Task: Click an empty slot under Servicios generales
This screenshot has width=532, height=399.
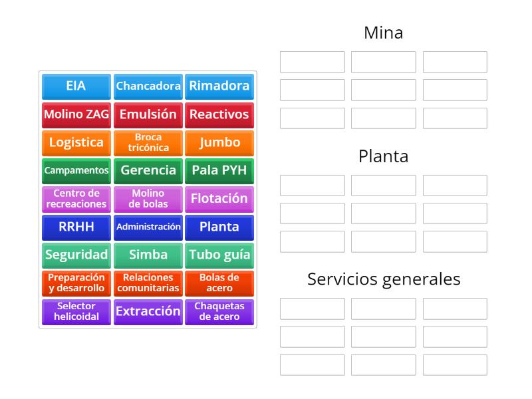Action: pyautogui.click(x=312, y=309)
